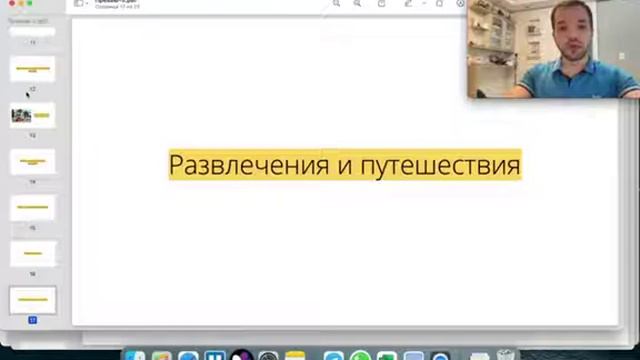The width and height of the screenshot is (640, 360).
Task: Click the slide title "Развлечения и путешествия"
Action: tap(345, 164)
